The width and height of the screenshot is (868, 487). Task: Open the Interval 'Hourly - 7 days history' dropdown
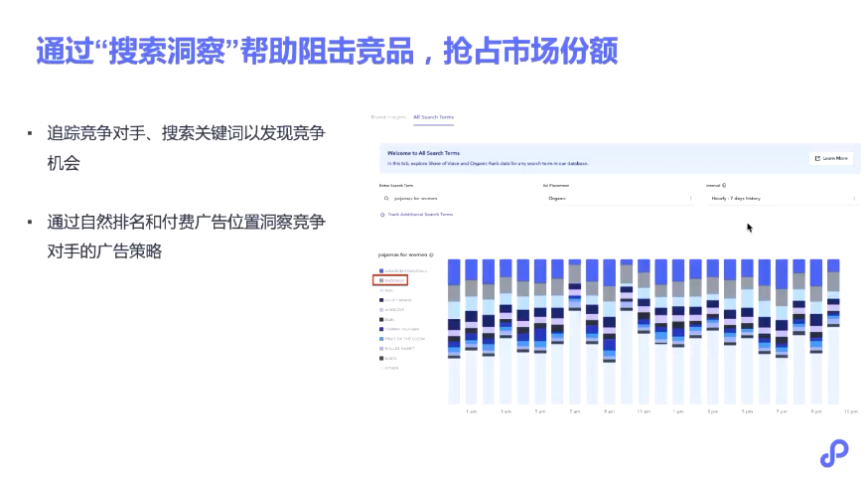tap(783, 199)
